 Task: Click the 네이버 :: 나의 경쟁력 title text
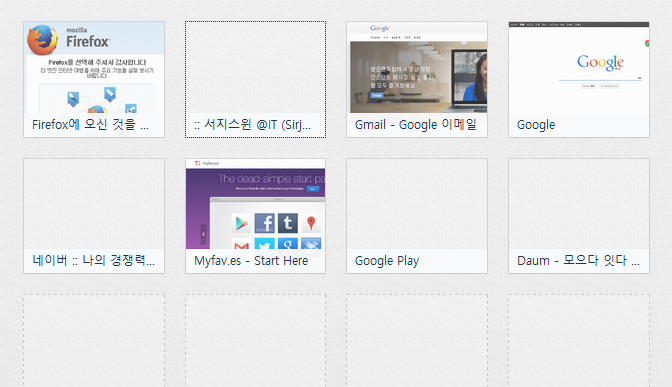(x=93, y=261)
